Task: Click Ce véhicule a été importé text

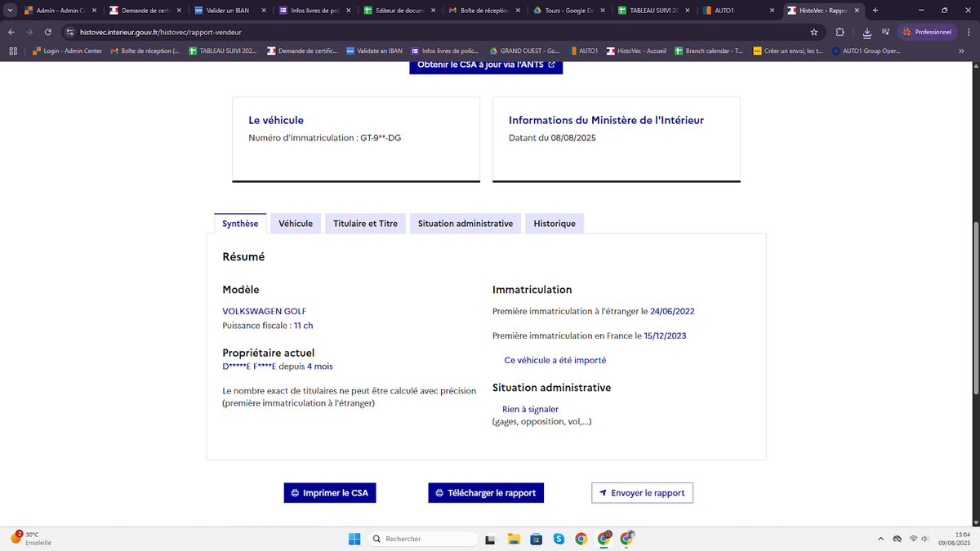Action: [x=555, y=360]
